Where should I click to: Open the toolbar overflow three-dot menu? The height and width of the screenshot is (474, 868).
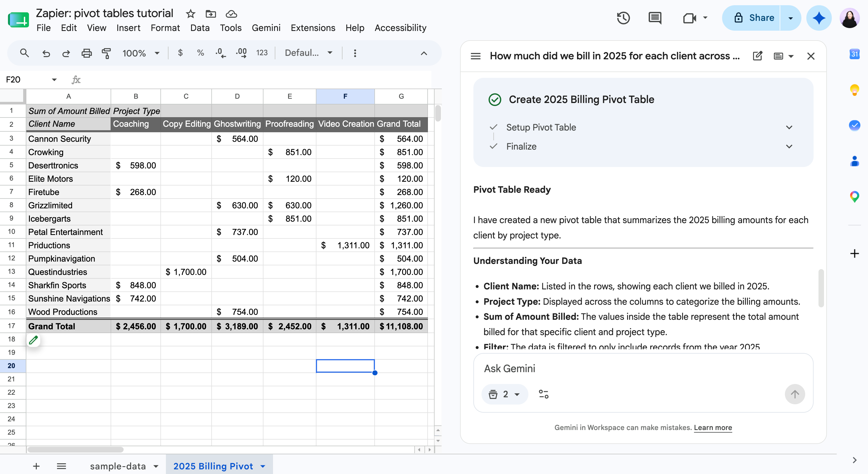(x=355, y=53)
